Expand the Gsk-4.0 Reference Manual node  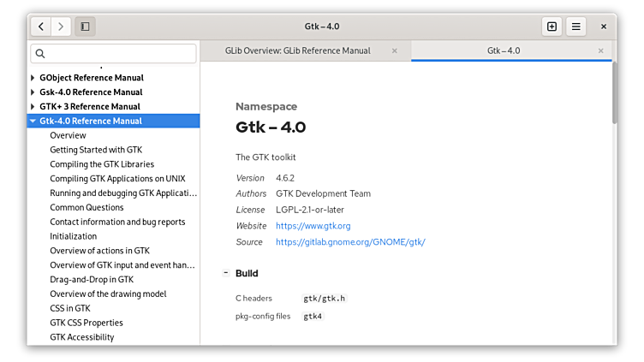coord(33,92)
